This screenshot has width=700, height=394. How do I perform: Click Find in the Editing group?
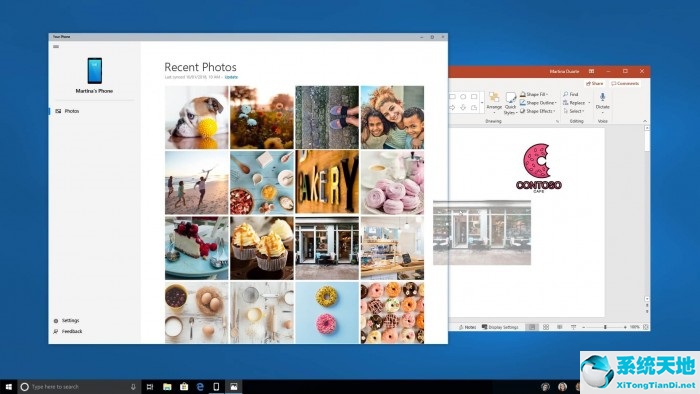[571, 95]
